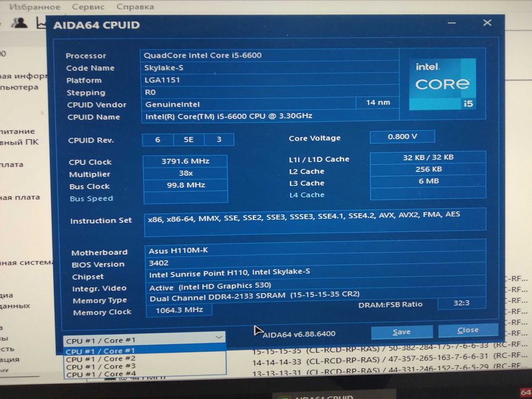Click the L2 Cache 256 KB value
The image size is (532, 399).
(428, 169)
